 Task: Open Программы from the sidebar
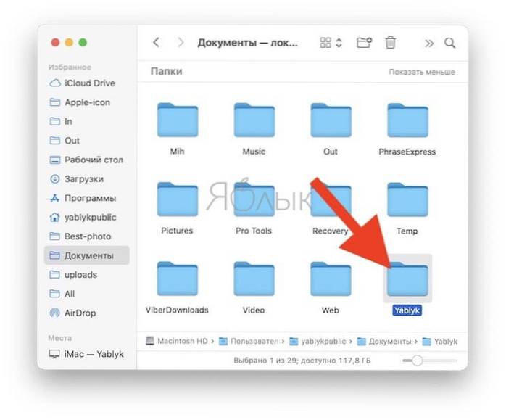(90, 198)
